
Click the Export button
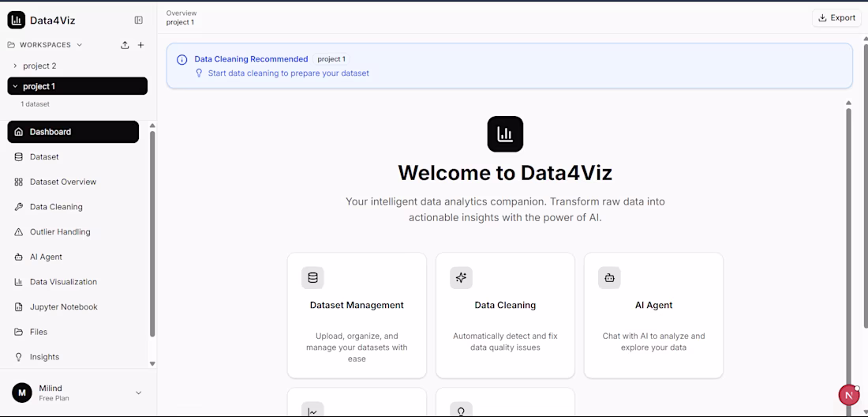coord(836,17)
